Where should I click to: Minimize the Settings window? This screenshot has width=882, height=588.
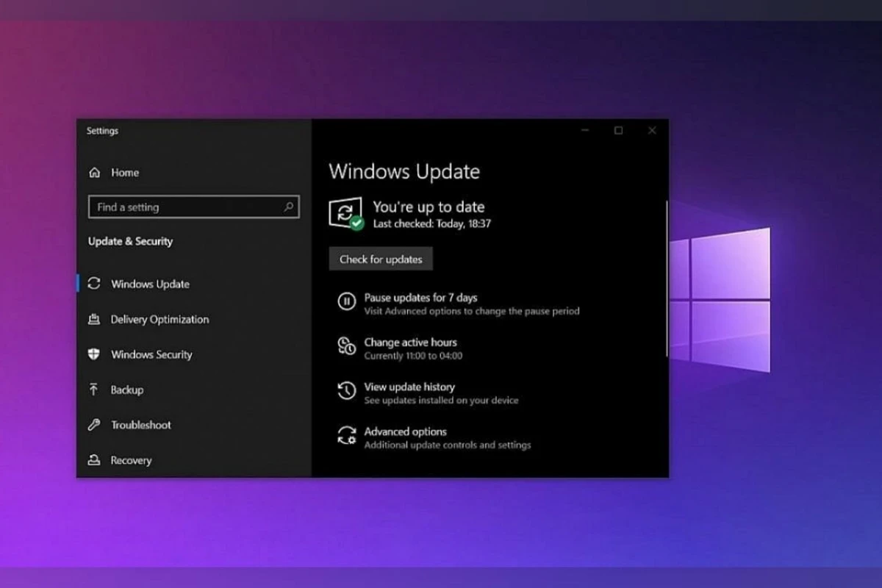pyautogui.click(x=585, y=131)
